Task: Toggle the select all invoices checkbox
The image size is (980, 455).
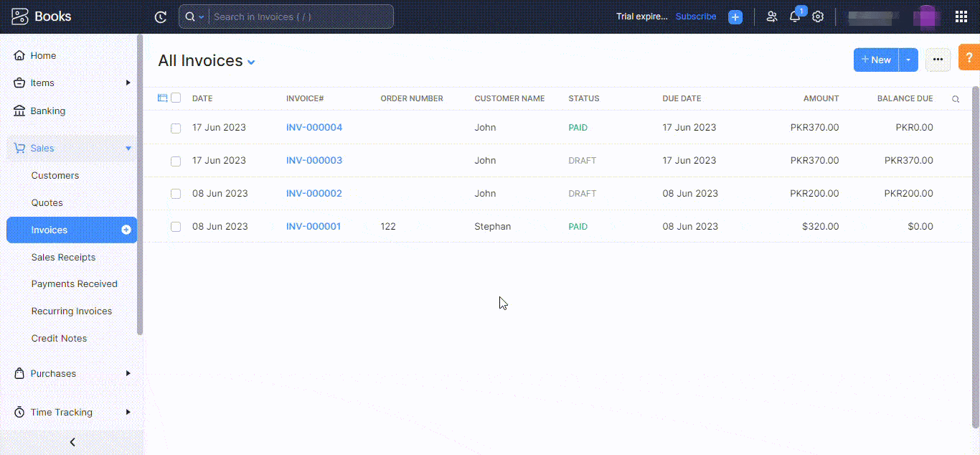Action: pos(176,98)
